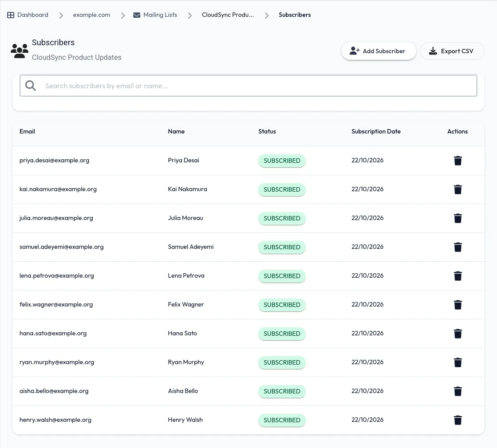Click SUBSCRIBED badge in Julia Moreau row

282,218
